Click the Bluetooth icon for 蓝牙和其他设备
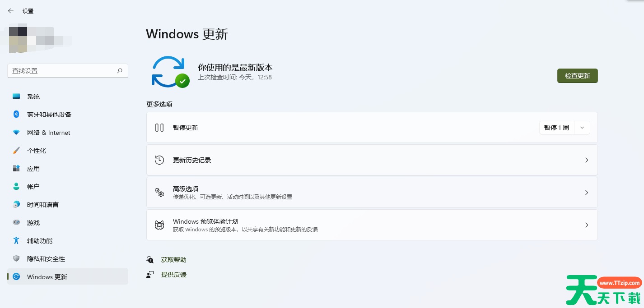The height and width of the screenshot is (308, 644). tap(16, 115)
